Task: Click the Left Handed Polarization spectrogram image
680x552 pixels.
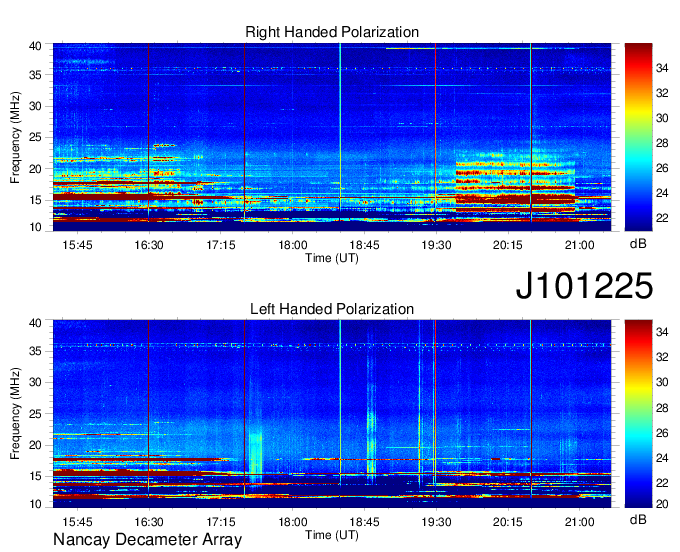Action: [x=332, y=414]
